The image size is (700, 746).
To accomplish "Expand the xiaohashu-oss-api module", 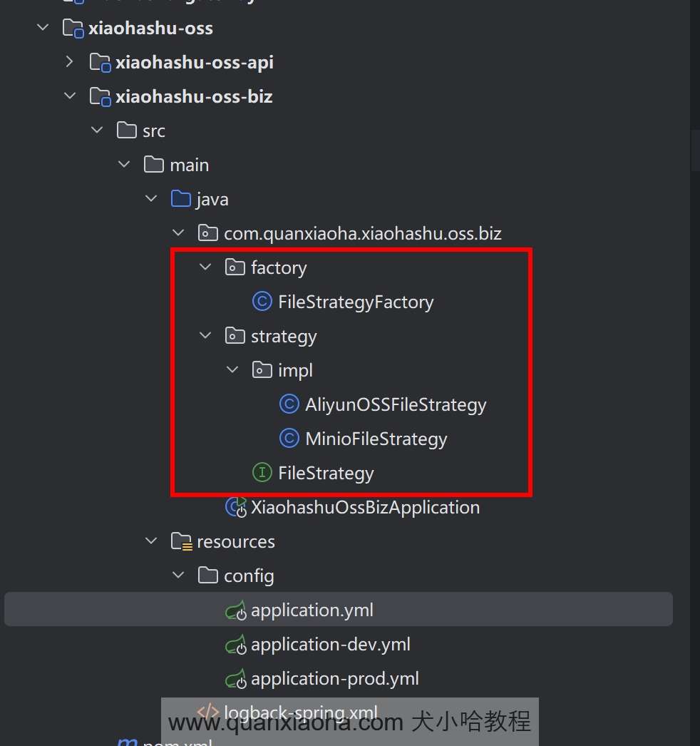I will click(x=69, y=62).
